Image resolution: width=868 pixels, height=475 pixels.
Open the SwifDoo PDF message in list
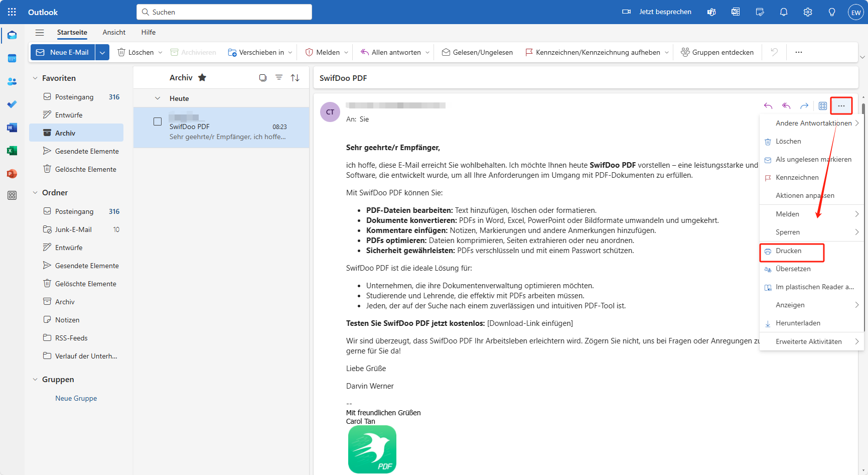pos(221,128)
